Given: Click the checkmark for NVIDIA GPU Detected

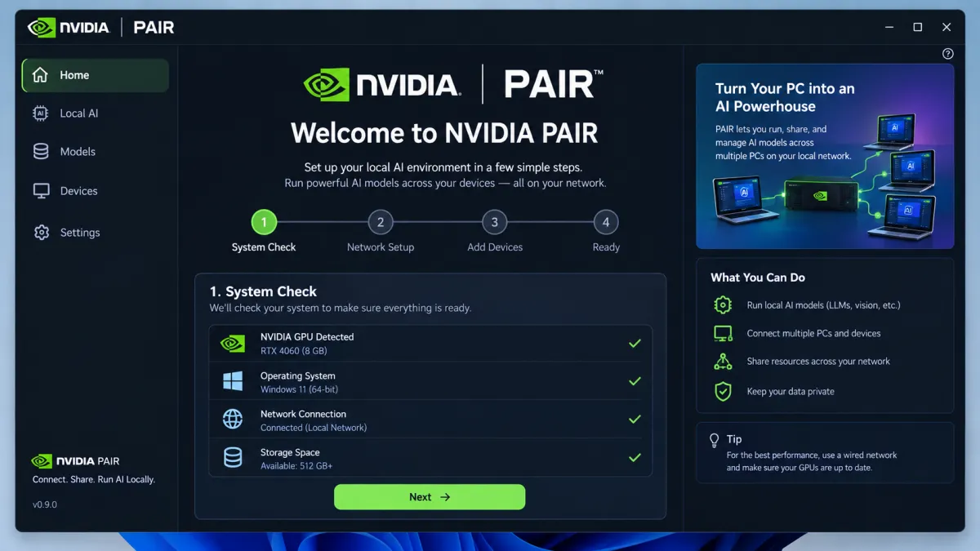Looking at the screenshot, I should point(635,344).
